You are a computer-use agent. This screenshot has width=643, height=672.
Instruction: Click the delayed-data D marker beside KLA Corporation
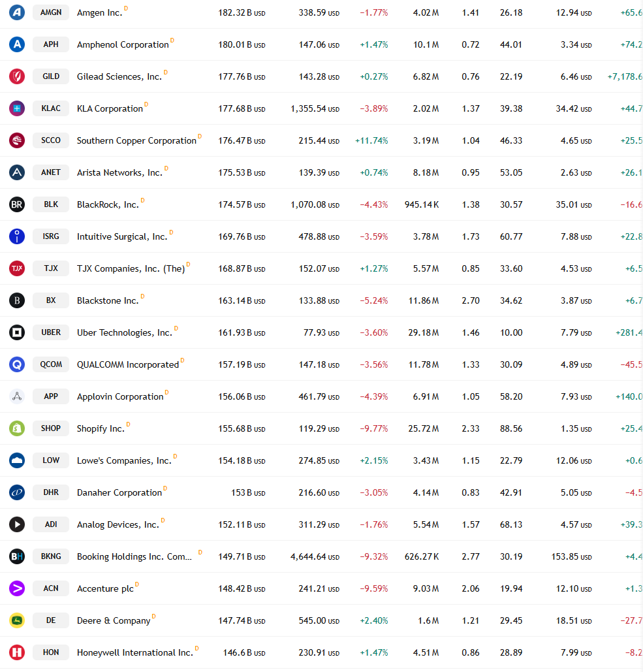click(x=146, y=104)
